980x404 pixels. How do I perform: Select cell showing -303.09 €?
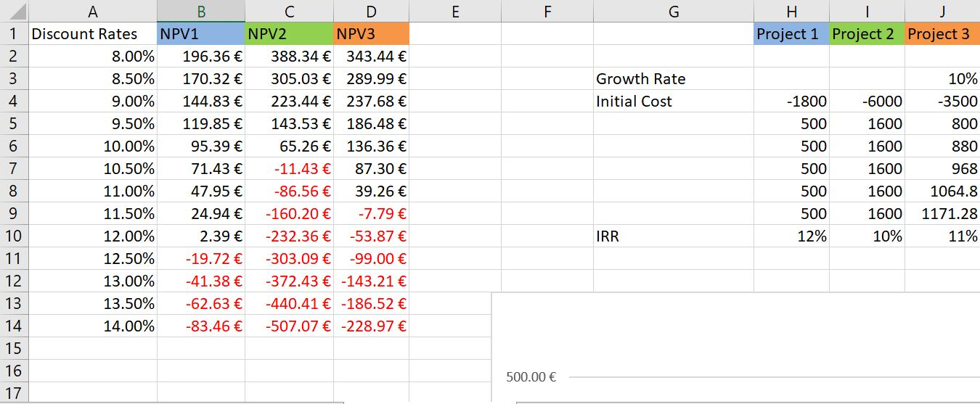pos(289,258)
